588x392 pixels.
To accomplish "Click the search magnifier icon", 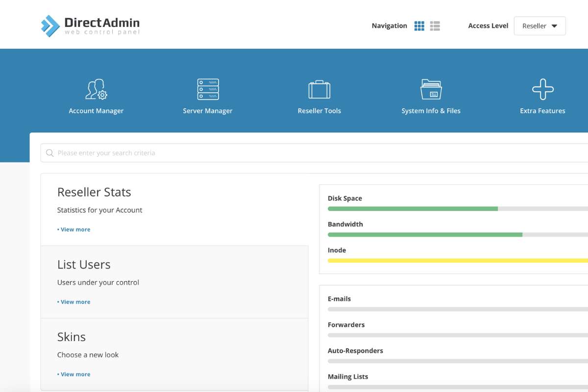I will click(x=49, y=152).
